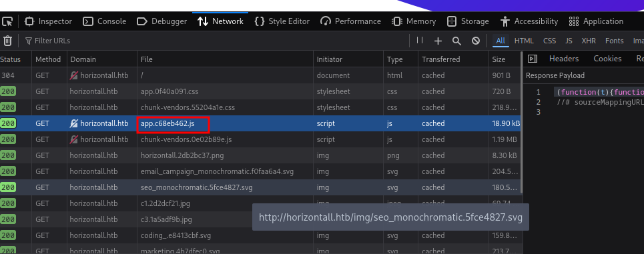The image size is (644, 254).
Task: Filter requests by XHR
Action: pos(589,41)
